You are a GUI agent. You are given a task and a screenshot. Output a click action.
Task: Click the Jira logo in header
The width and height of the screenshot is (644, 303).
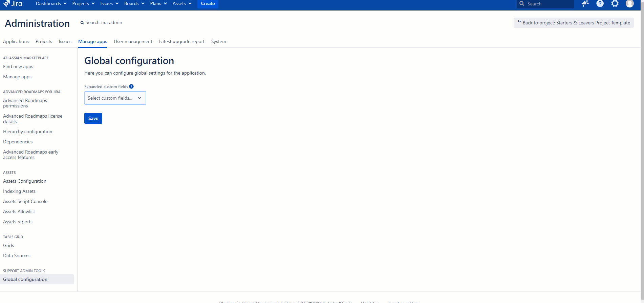[13, 4]
